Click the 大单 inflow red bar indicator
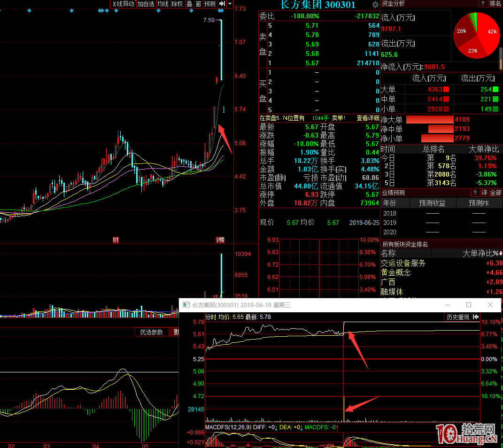This screenshot has width=503, height=448. point(446,90)
